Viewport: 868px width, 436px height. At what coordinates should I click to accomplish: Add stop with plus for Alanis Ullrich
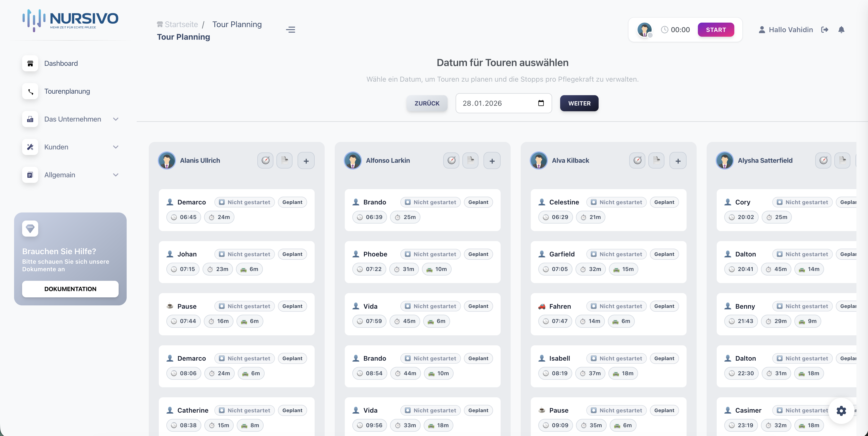pyautogui.click(x=306, y=161)
